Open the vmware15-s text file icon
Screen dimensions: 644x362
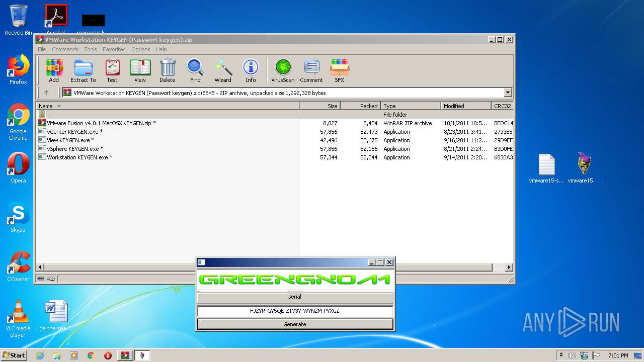pos(546,168)
